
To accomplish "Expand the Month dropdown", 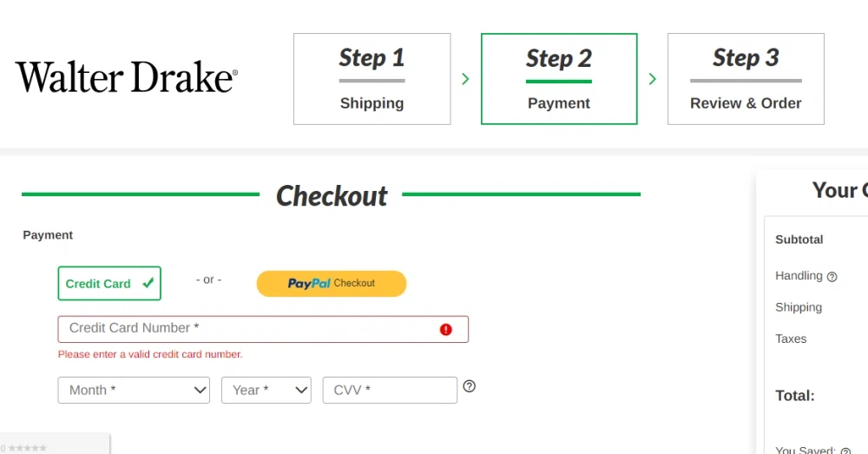I will [134, 391].
